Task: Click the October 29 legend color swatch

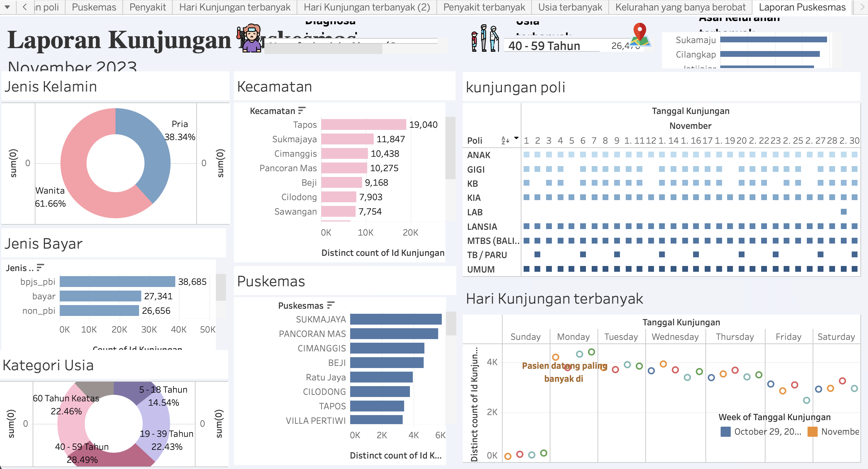Action: pos(725,432)
